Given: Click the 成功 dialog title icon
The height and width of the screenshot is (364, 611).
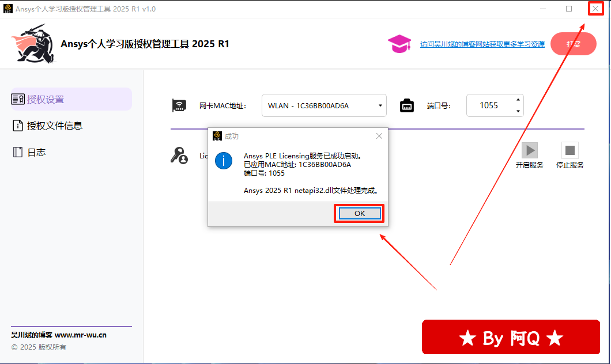Looking at the screenshot, I should [x=217, y=136].
